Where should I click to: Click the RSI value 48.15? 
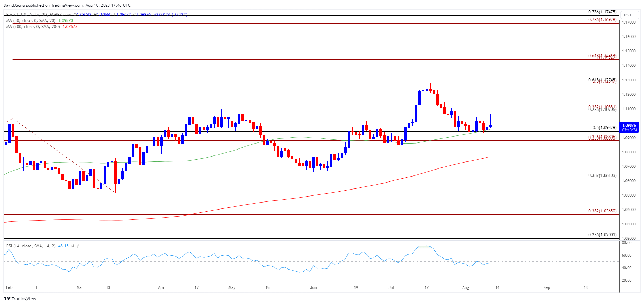tap(64, 246)
